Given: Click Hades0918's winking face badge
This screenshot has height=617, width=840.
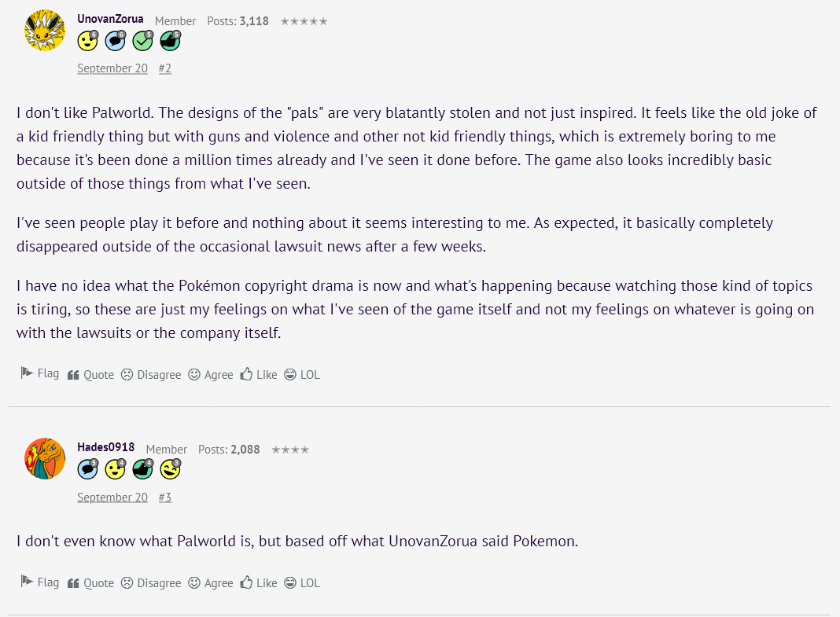Looking at the screenshot, I should point(170,469).
